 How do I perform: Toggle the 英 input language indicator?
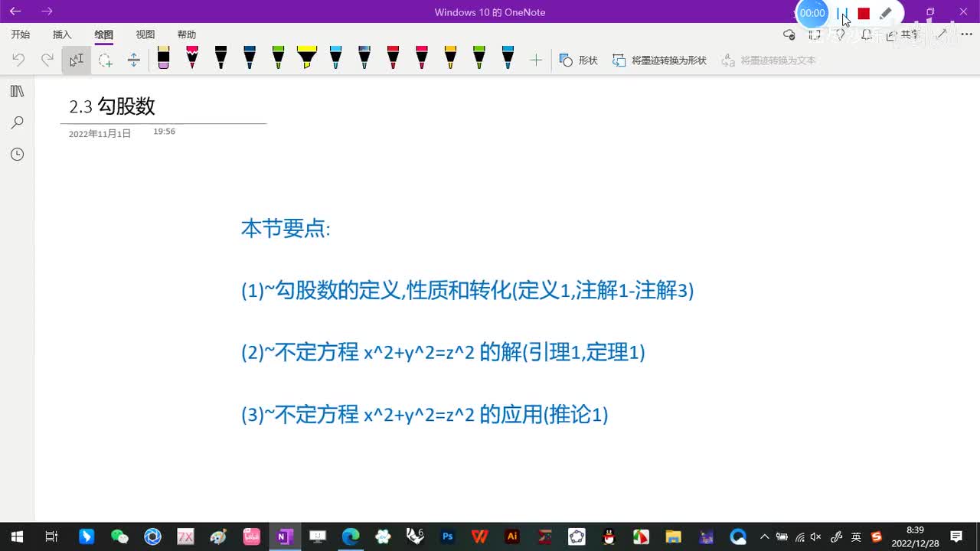[856, 536]
